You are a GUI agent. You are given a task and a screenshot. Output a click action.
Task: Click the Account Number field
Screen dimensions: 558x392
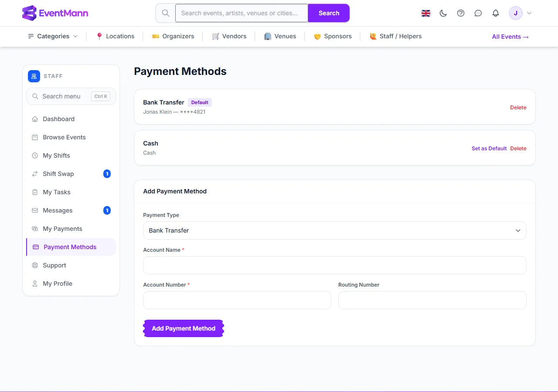pyautogui.click(x=237, y=300)
